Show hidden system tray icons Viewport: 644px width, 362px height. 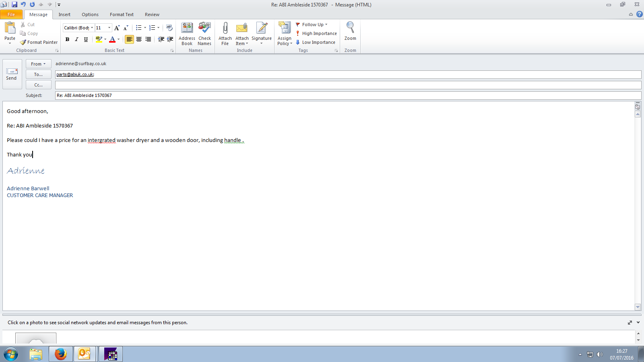[x=580, y=354]
